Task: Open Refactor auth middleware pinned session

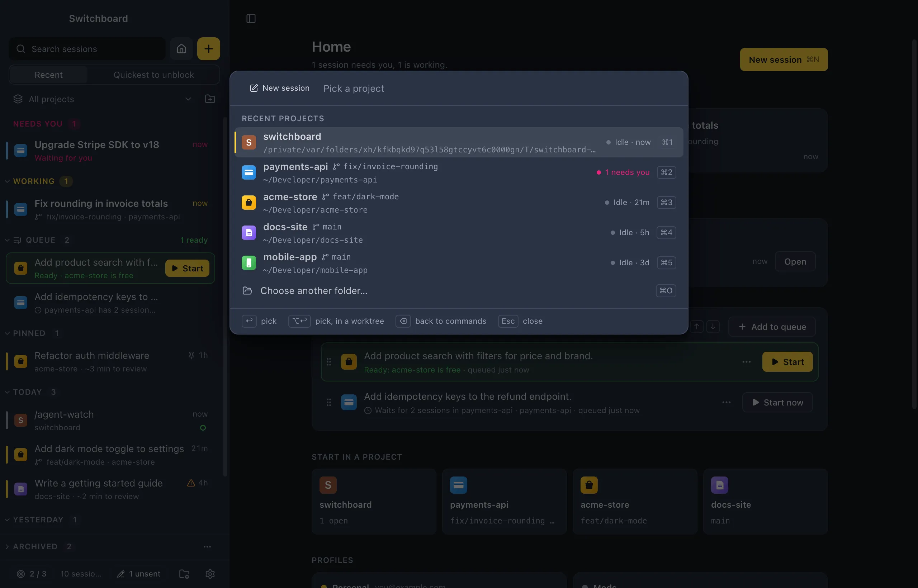Action: pos(110,361)
